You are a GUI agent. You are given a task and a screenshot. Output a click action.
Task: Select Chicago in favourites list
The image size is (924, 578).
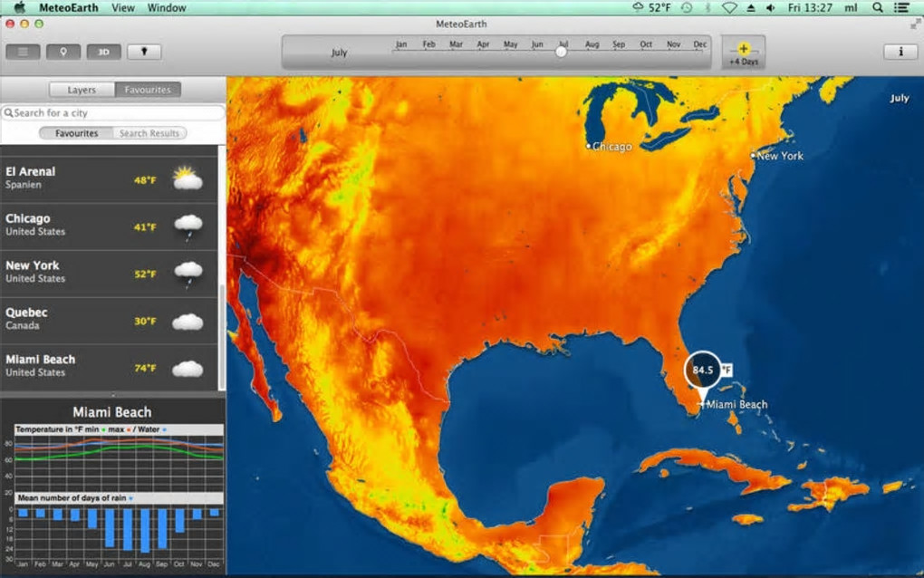109,226
